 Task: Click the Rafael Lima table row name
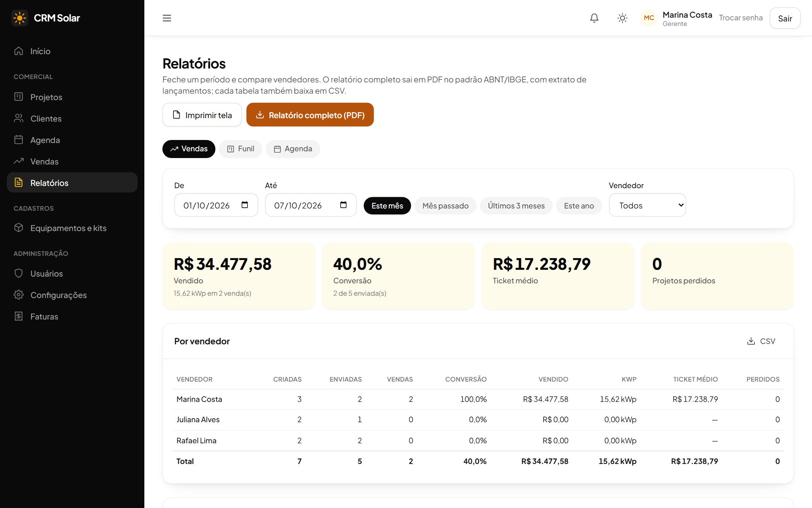coord(197,441)
